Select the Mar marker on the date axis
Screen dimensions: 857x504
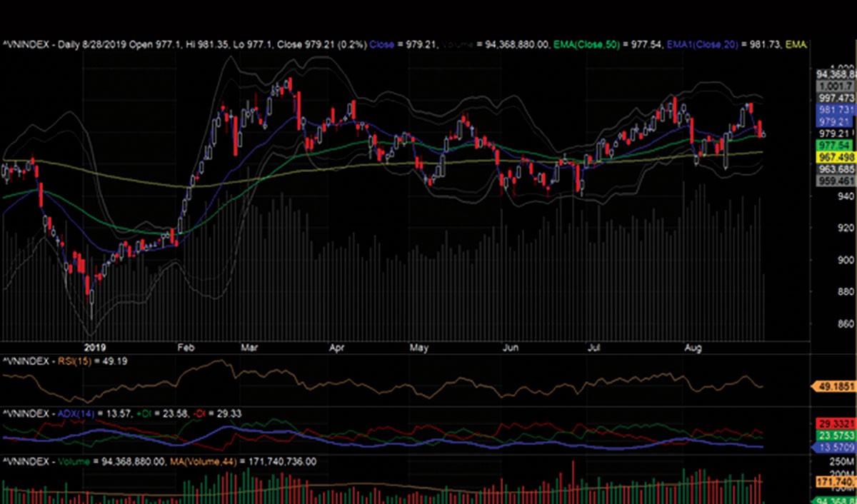click(x=249, y=348)
